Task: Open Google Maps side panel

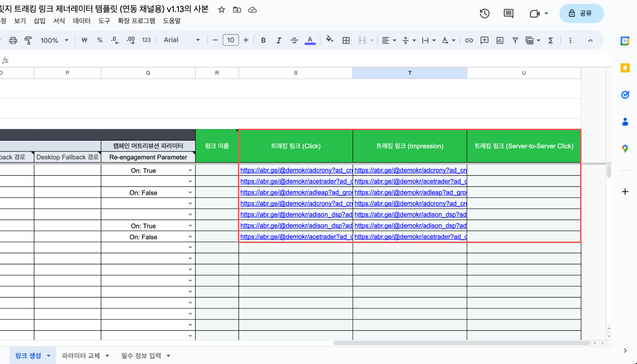Action: (625, 148)
